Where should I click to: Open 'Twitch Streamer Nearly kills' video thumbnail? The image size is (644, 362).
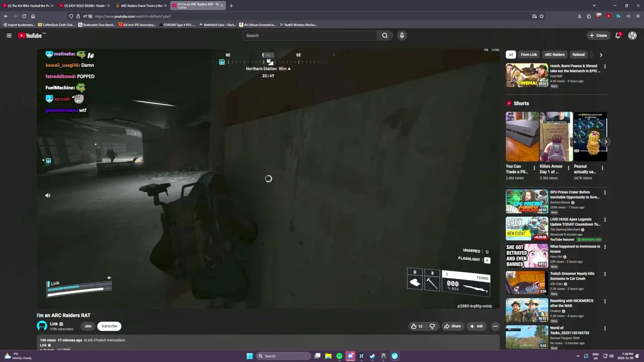coord(527,283)
